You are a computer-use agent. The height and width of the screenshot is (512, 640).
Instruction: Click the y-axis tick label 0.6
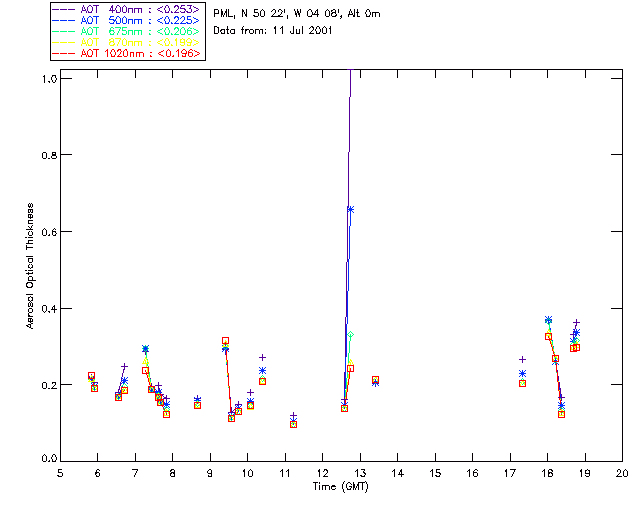48,231
